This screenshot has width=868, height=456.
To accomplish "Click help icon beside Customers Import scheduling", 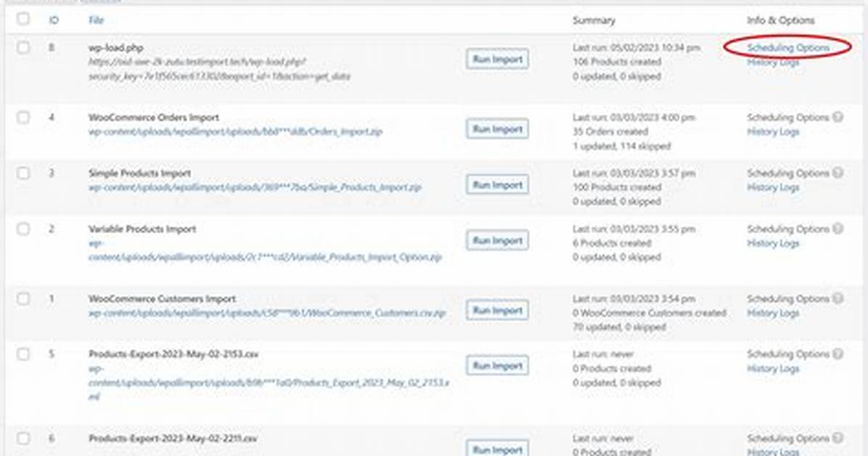I will pos(838,298).
